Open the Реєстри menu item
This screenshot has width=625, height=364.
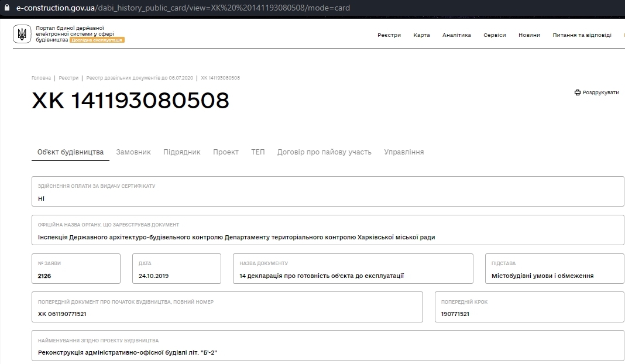[x=389, y=35]
